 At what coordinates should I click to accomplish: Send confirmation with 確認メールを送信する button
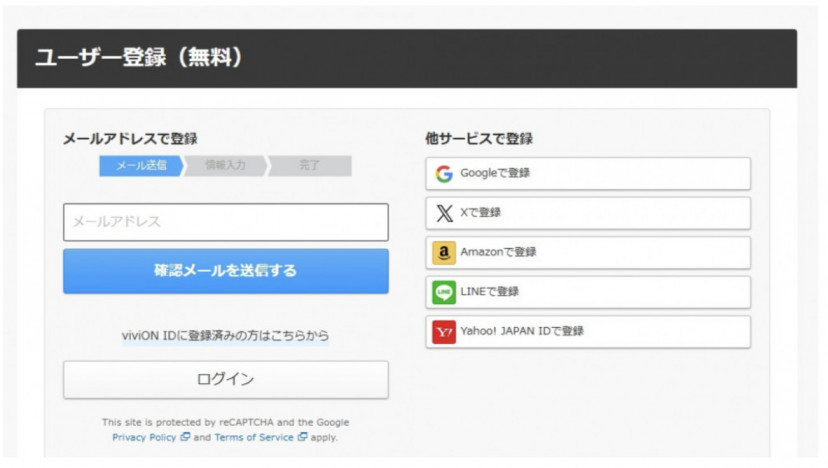[x=225, y=271]
